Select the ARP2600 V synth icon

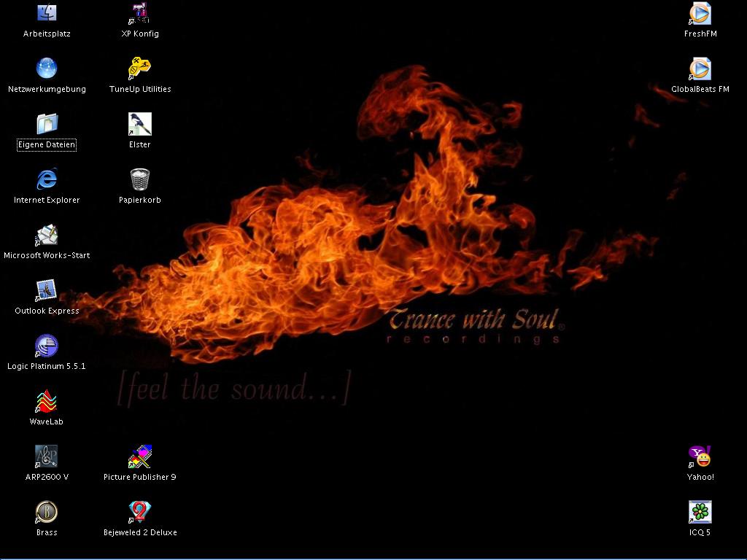[x=47, y=456]
